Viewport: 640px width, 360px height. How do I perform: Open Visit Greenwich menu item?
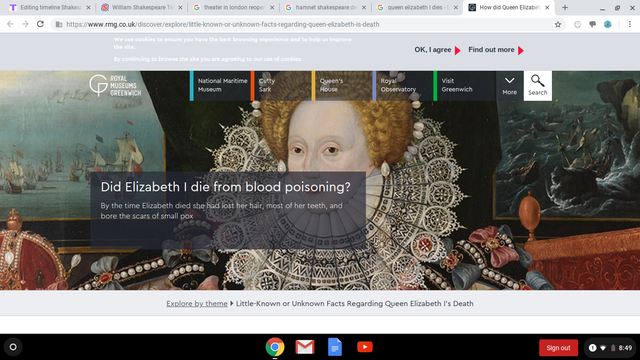(464, 85)
